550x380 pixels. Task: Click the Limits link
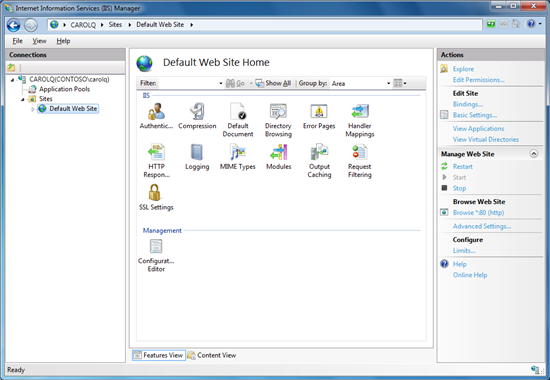(464, 250)
